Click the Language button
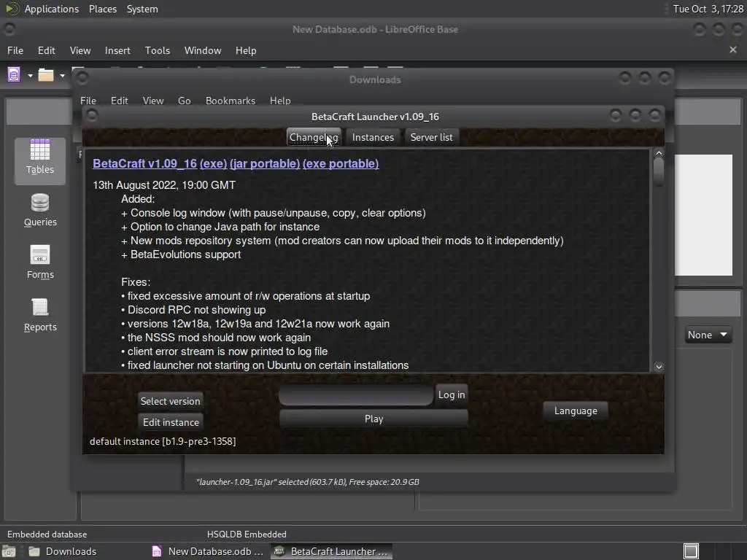747x560 pixels. pyautogui.click(x=576, y=411)
